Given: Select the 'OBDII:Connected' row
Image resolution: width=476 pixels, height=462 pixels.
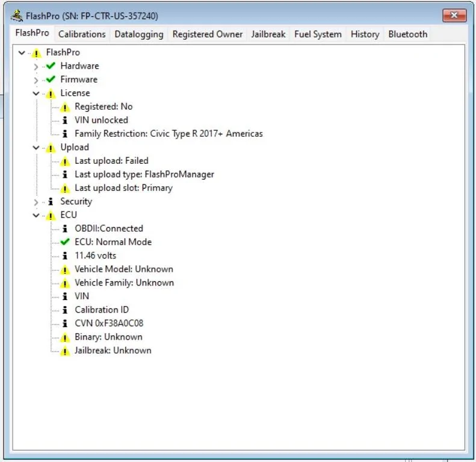Looking at the screenshot, I should 109,228.
